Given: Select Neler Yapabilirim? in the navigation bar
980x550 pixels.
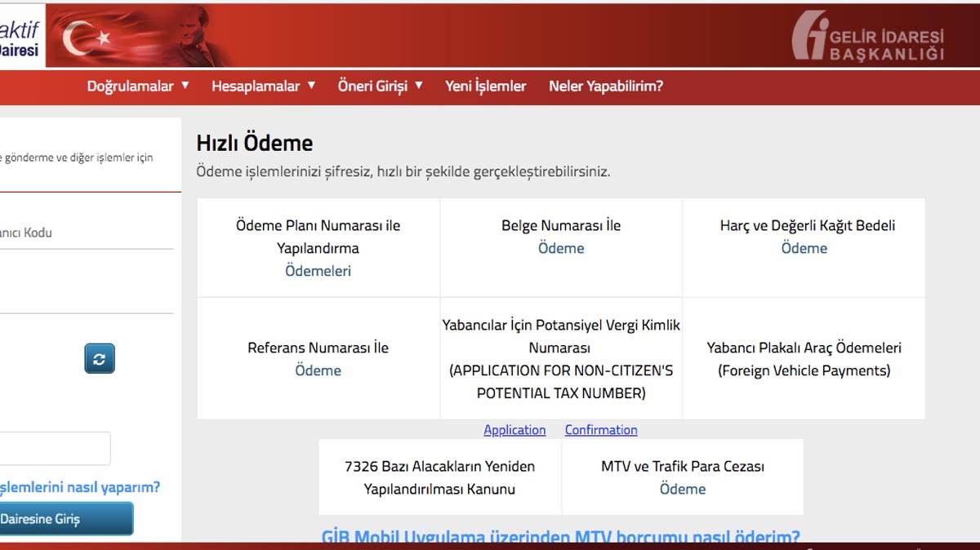Looking at the screenshot, I should 605,86.
